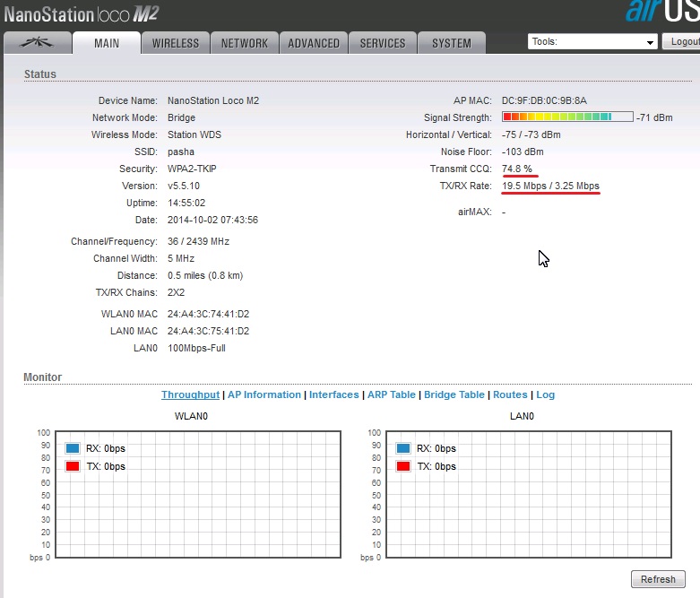Click the NanoStation loco M2 title
The image size is (700, 598).
82,14
